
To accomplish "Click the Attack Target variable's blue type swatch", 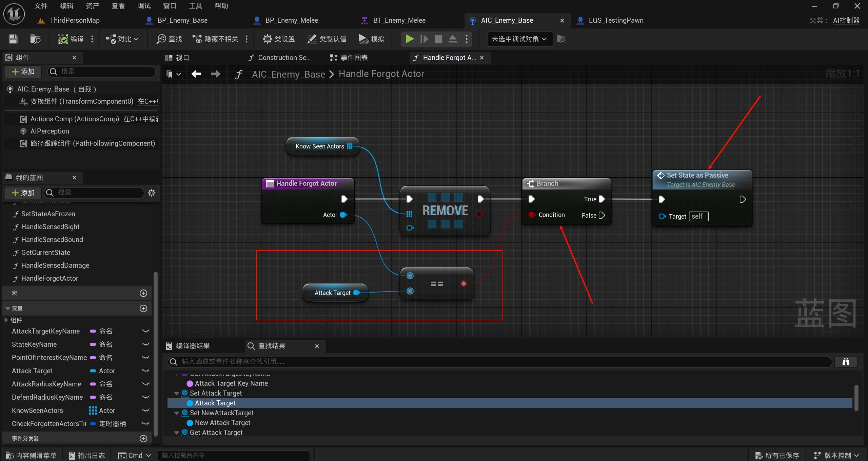I will click(x=93, y=371).
